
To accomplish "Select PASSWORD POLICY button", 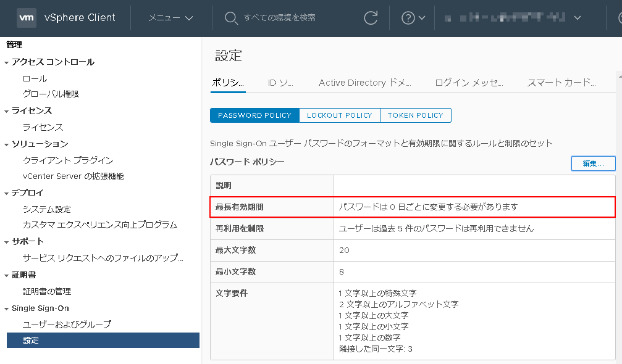I will pos(254,115).
